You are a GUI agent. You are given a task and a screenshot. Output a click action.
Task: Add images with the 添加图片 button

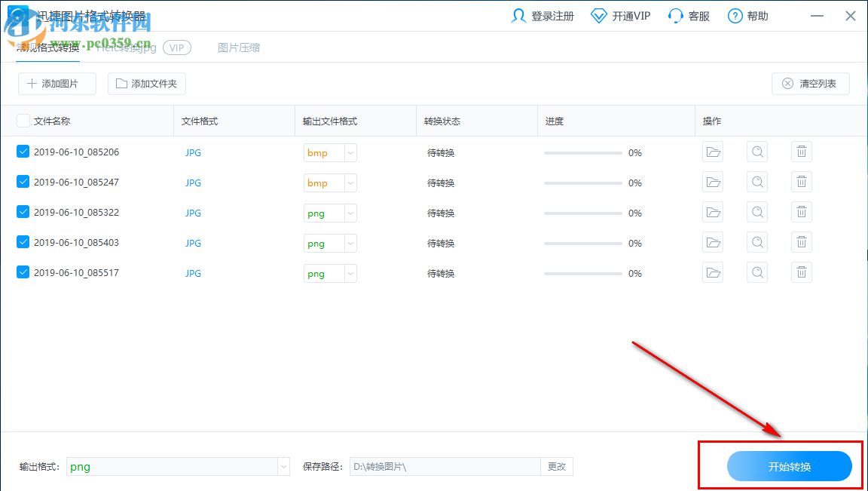pyautogui.click(x=57, y=83)
